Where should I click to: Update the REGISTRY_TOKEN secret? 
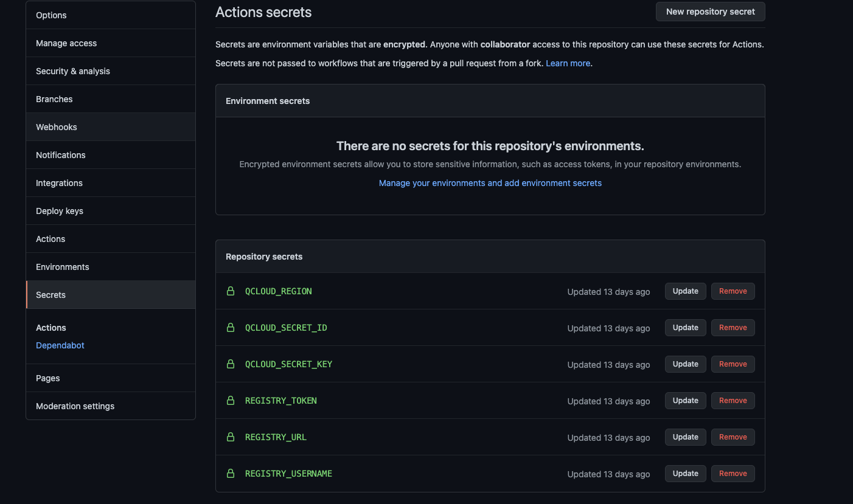685,401
